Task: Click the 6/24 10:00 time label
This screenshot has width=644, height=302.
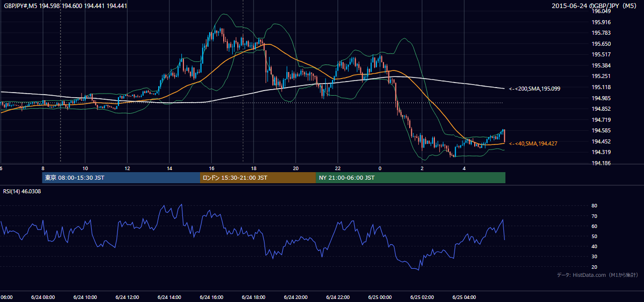Action: (85, 297)
